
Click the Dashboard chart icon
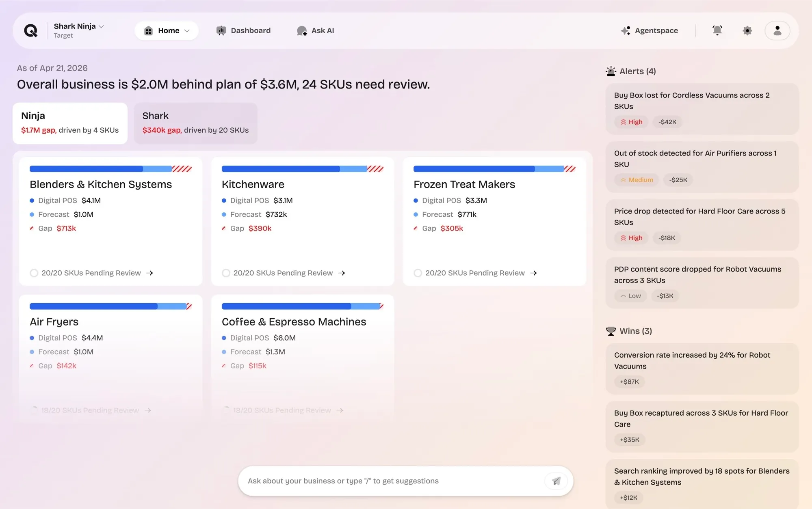click(221, 30)
